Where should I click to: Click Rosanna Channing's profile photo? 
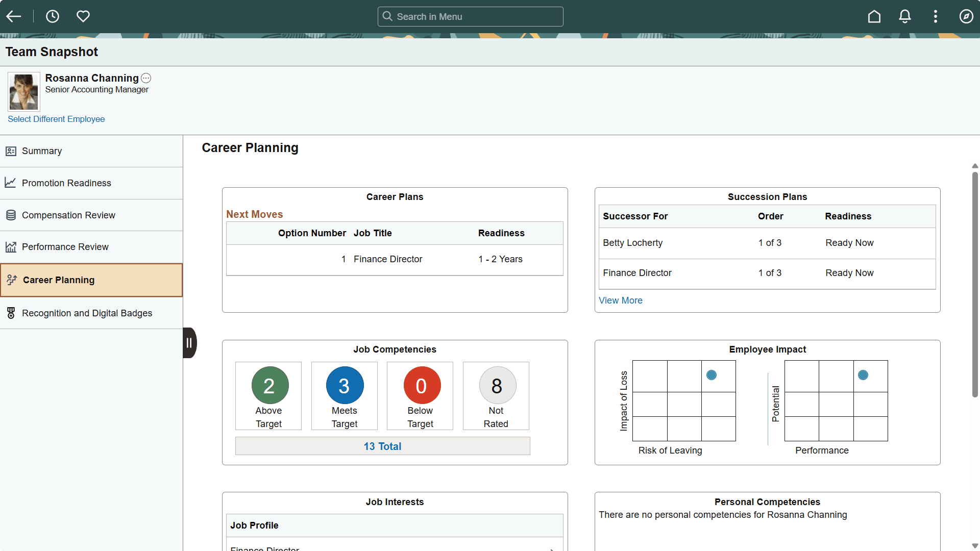(x=24, y=92)
